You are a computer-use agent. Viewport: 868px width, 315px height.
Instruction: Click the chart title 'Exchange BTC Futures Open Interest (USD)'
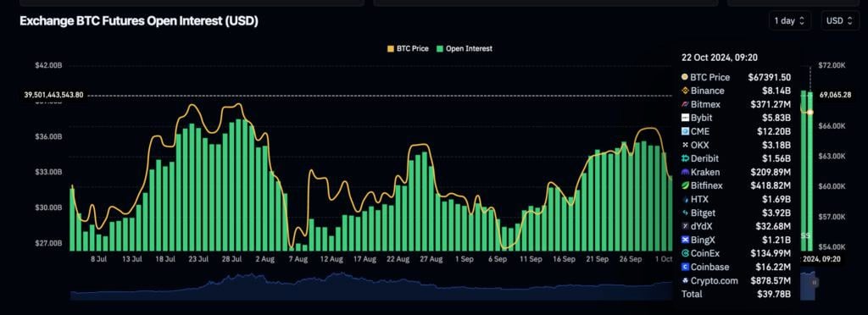[139, 21]
